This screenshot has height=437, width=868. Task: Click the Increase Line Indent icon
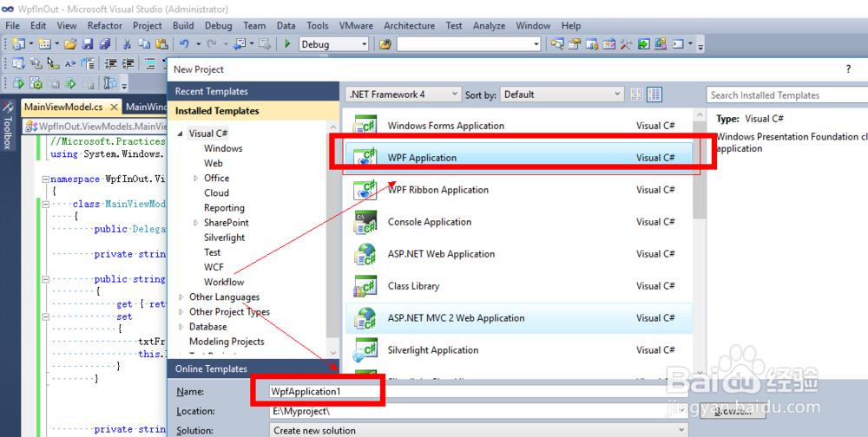128,63
